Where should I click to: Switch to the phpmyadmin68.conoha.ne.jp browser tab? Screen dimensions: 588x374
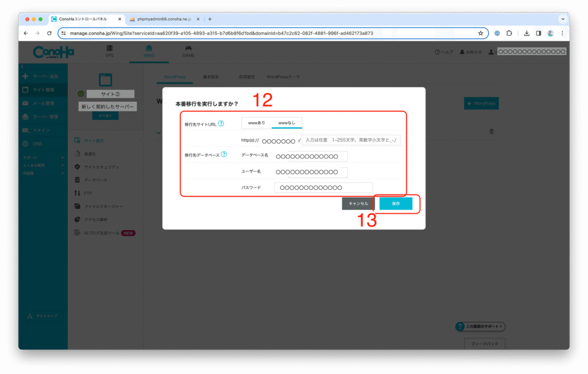(164, 19)
